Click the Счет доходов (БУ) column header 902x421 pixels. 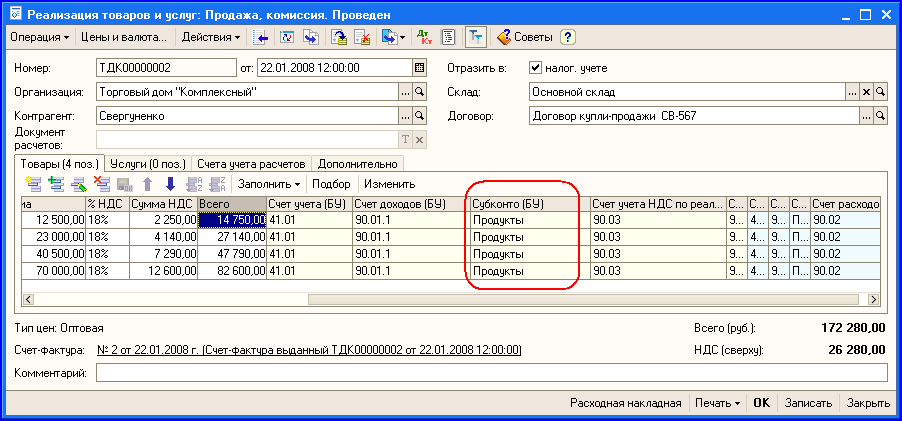coord(411,204)
